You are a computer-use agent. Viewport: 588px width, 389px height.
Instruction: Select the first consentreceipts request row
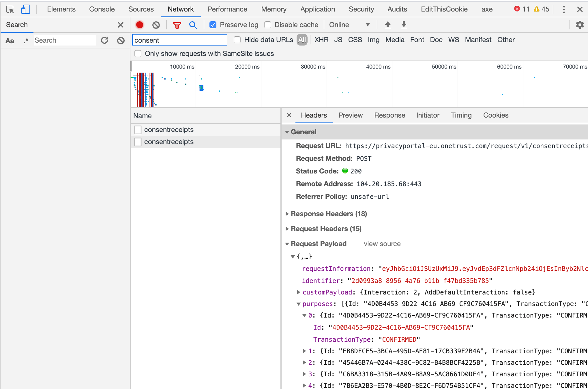coord(206,130)
